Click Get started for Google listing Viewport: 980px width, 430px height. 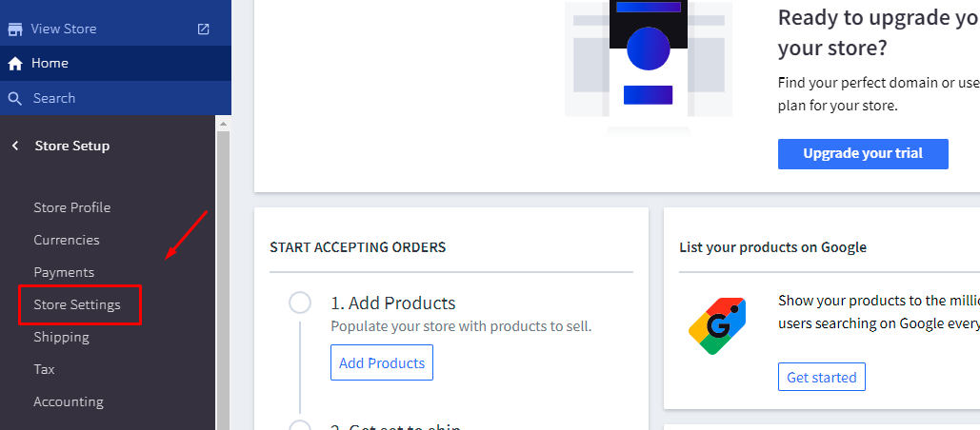point(821,377)
